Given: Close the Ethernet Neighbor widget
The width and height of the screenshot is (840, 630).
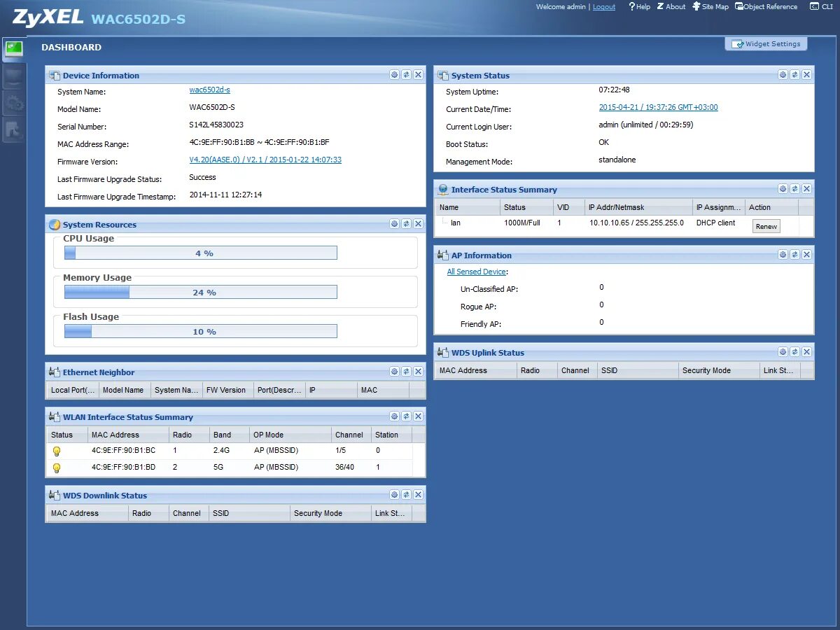Looking at the screenshot, I should (418, 372).
